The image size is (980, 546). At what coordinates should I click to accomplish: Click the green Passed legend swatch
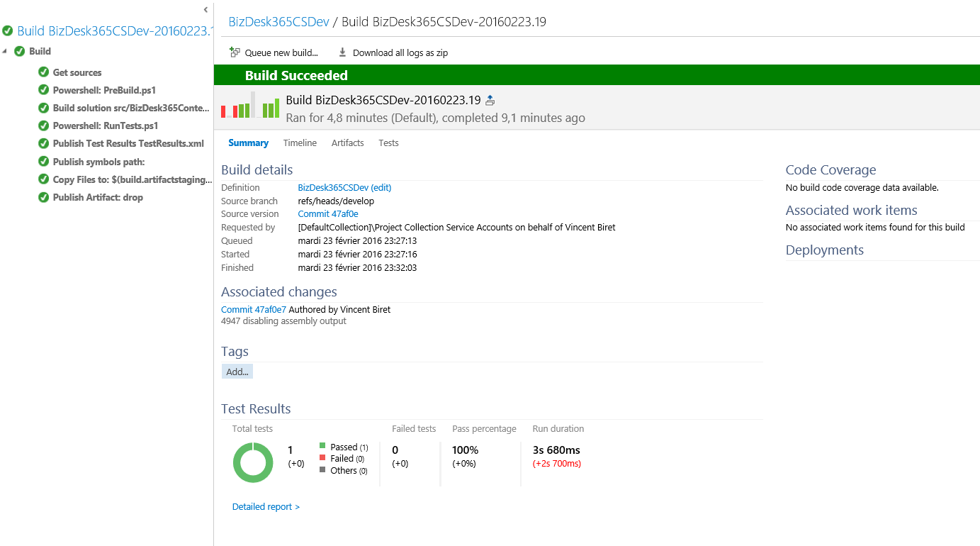(x=322, y=446)
